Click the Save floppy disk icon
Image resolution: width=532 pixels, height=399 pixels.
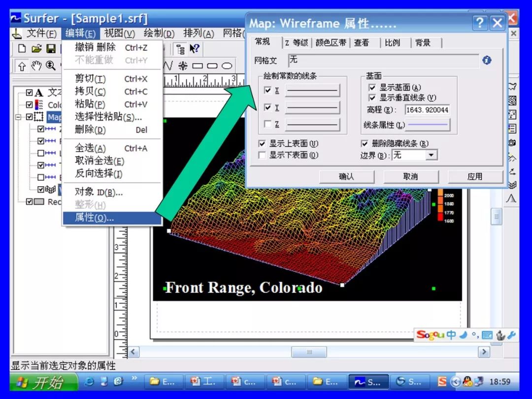pyautogui.click(x=51, y=48)
